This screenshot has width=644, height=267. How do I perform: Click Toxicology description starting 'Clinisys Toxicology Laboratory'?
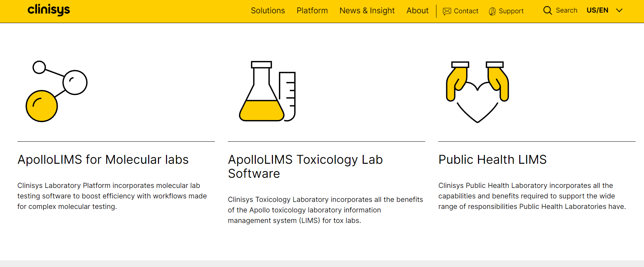tap(325, 210)
